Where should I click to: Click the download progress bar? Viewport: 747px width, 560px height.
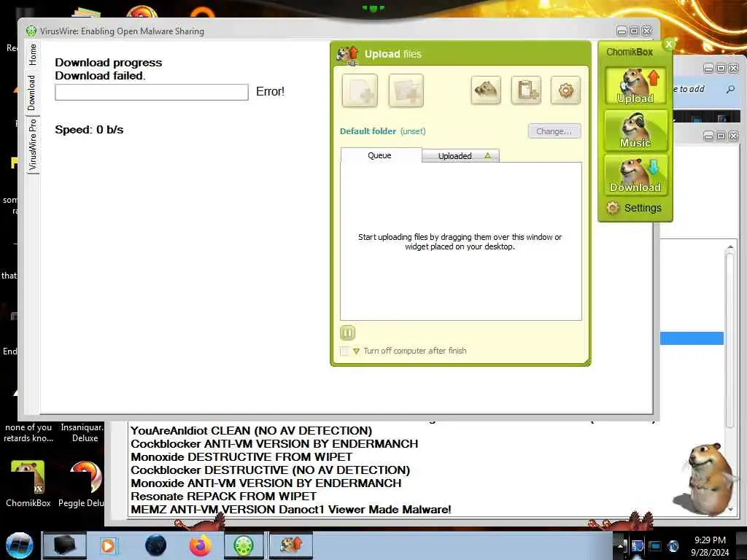click(152, 93)
